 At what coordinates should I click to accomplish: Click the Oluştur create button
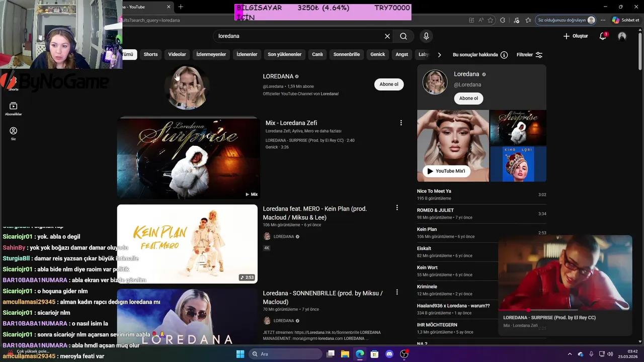(x=576, y=36)
